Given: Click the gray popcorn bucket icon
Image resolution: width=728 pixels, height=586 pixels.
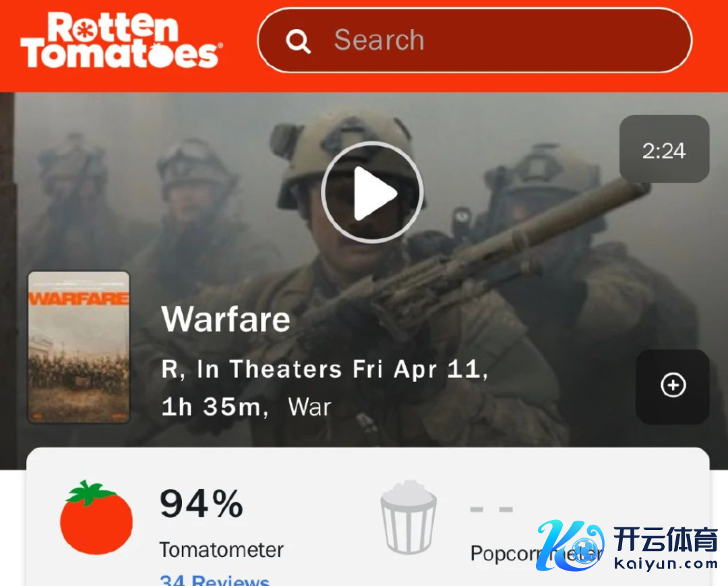Looking at the screenshot, I should (x=408, y=517).
